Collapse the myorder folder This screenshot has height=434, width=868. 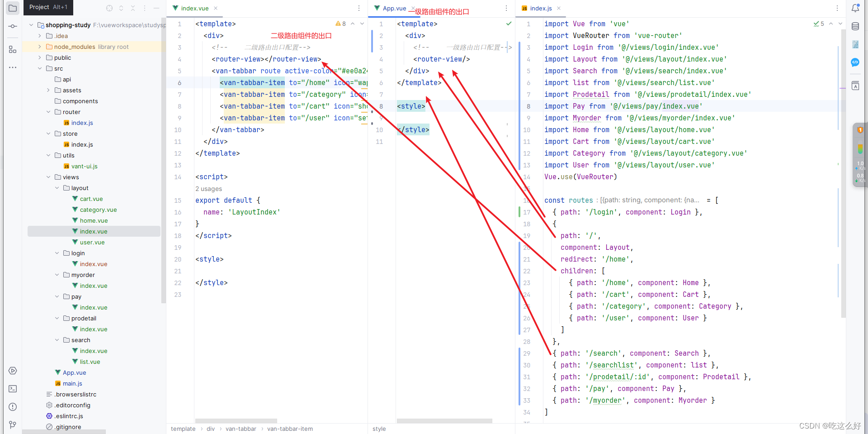57,275
